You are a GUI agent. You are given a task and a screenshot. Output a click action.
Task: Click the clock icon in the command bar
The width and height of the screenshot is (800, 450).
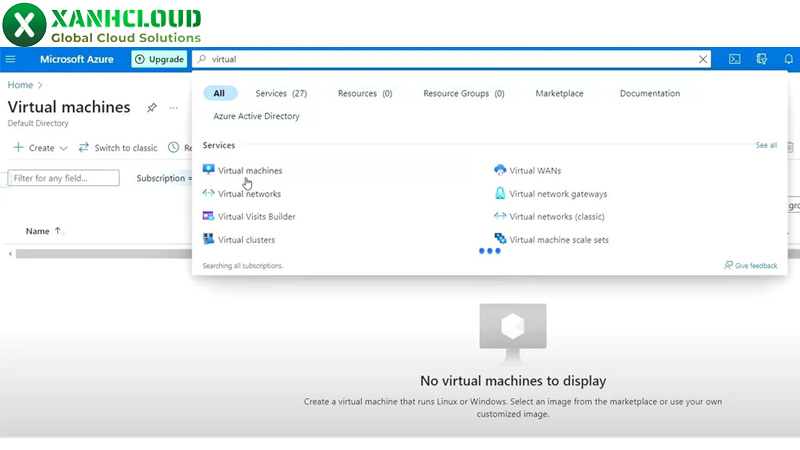click(173, 147)
